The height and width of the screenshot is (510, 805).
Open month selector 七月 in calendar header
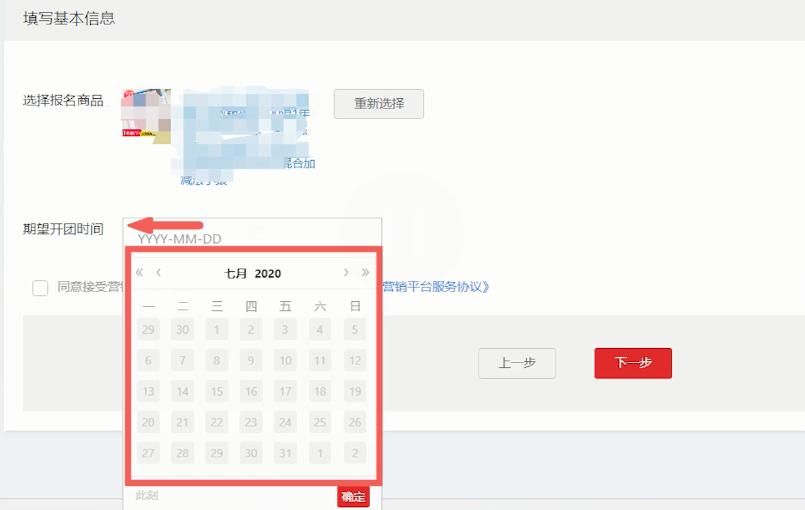tap(237, 273)
